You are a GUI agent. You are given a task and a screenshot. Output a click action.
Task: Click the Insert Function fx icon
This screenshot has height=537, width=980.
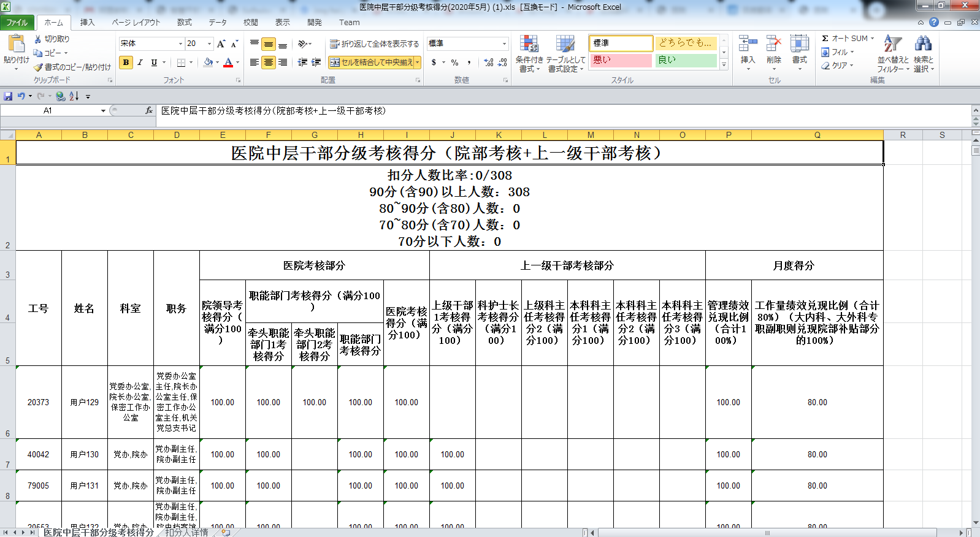click(148, 111)
